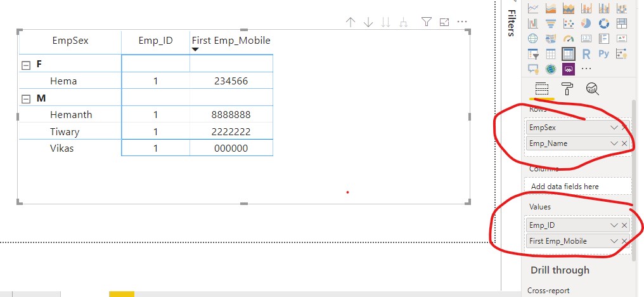Select the Table visualization

pyautogui.click(x=551, y=54)
